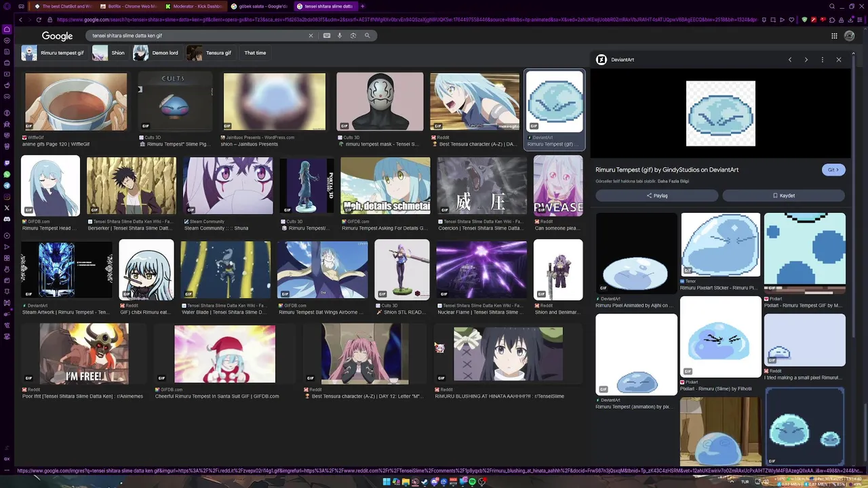Switch to göbek salata Google tab
This screenshot has width=868, height=488.
point(260,6)
